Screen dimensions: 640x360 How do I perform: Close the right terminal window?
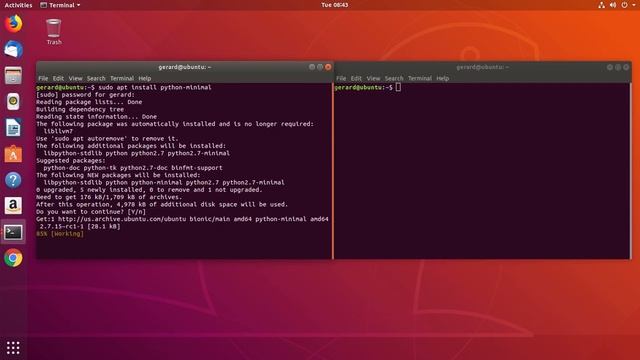pyautogui.click(x=626, y=67)
